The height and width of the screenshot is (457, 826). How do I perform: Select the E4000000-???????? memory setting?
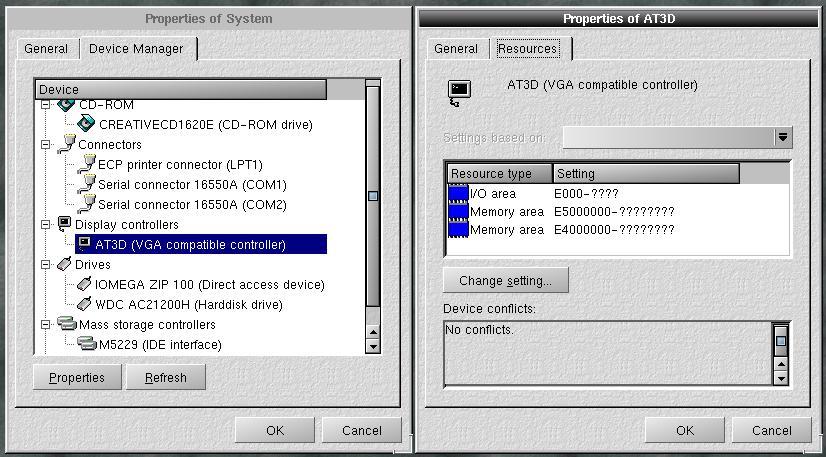tap(614, 230)
